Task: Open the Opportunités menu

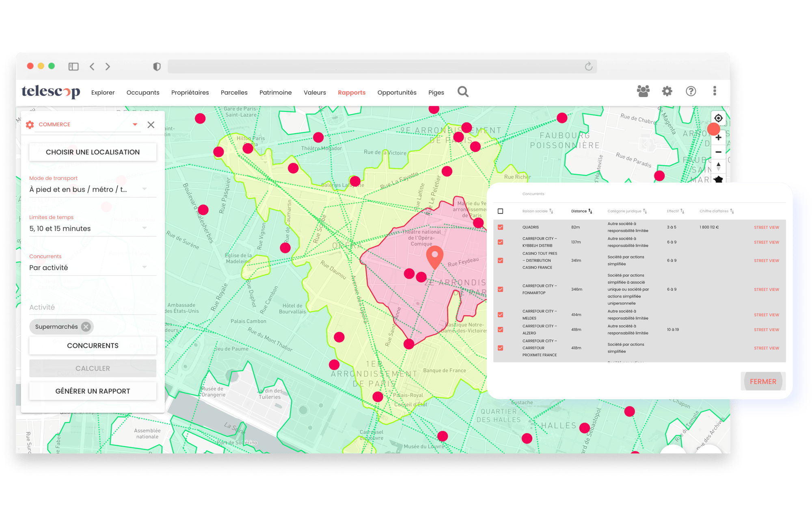Action: coord(397,93)
